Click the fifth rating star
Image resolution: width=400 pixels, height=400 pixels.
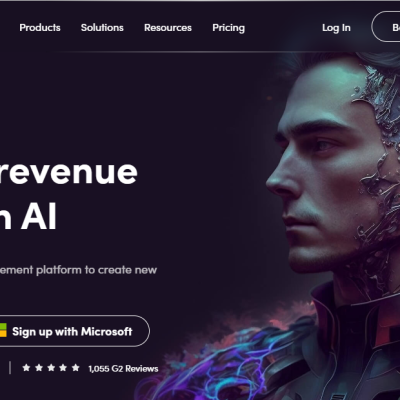pyautogui.click(x=76, y=368)
